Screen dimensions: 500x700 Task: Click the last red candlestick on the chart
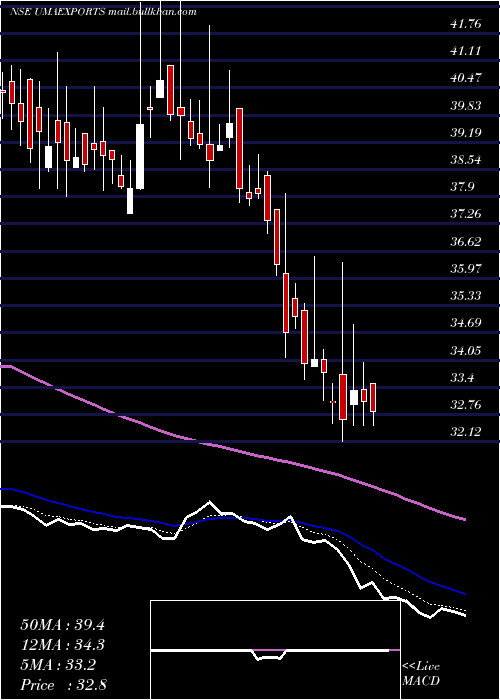coord(373,397)
